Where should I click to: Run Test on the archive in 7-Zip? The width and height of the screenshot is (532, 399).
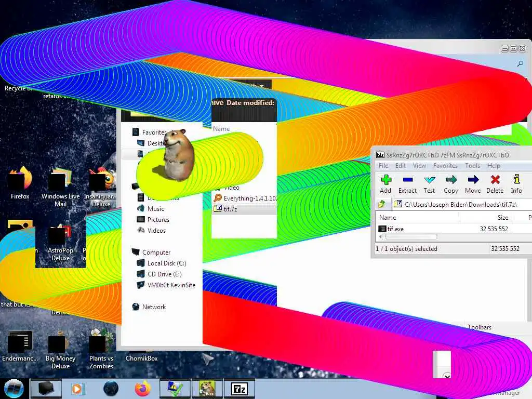click(429, 184)
